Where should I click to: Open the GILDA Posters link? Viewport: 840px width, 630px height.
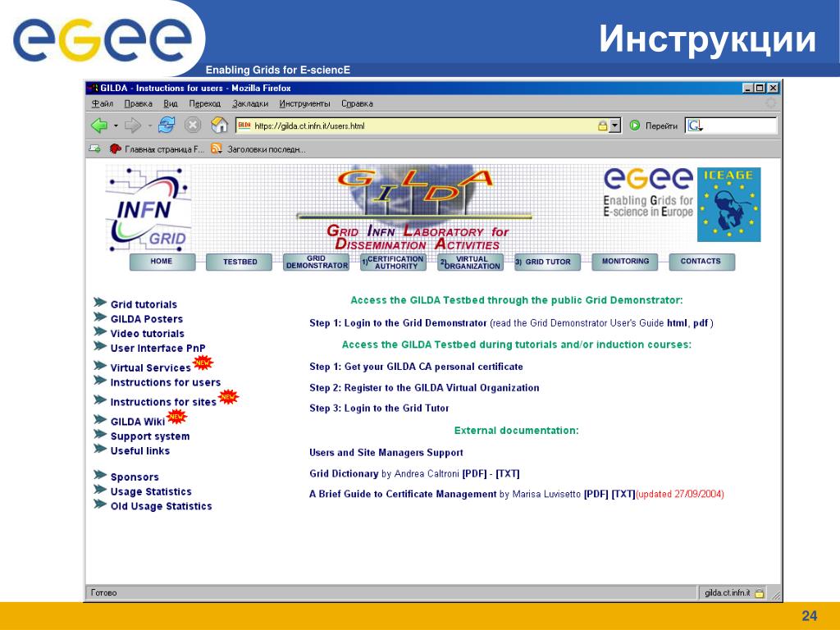pyautogui.click(x=147, y=319)
